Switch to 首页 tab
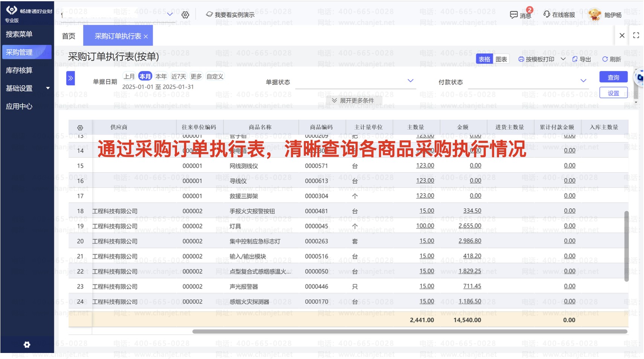This screenshot has width=644, height=359. [x=69, y=36]
